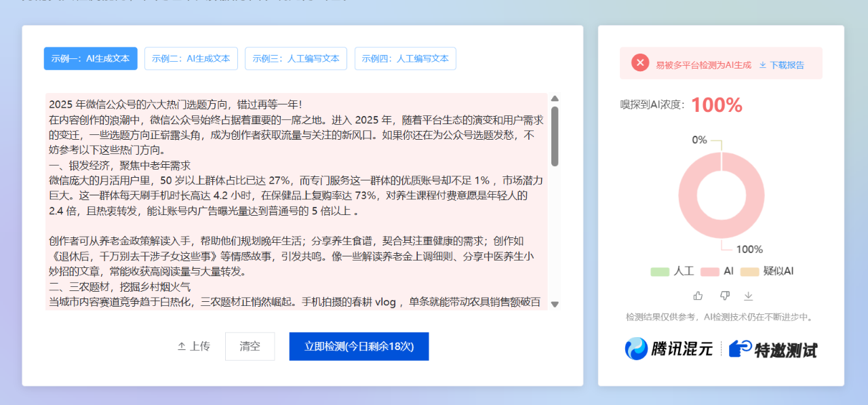Screen dimensions: 868x405
Task: Click the red error X icon
Action: coord(640,63)
